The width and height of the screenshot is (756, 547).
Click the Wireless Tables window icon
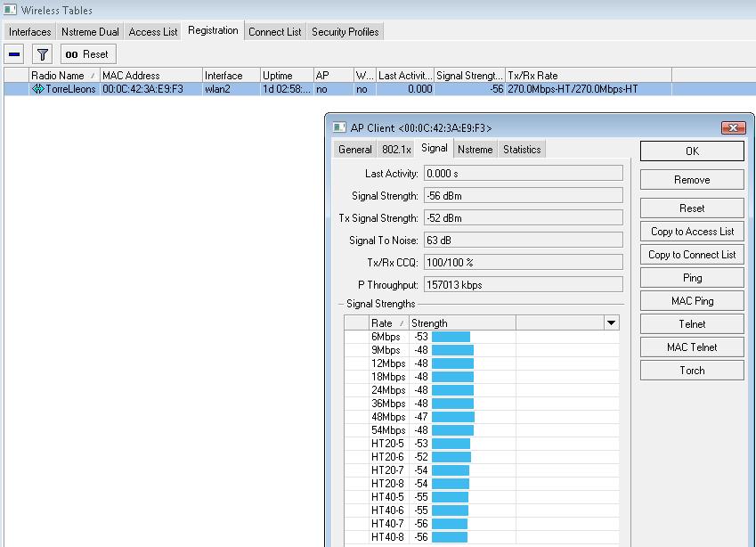coord(10,10)
